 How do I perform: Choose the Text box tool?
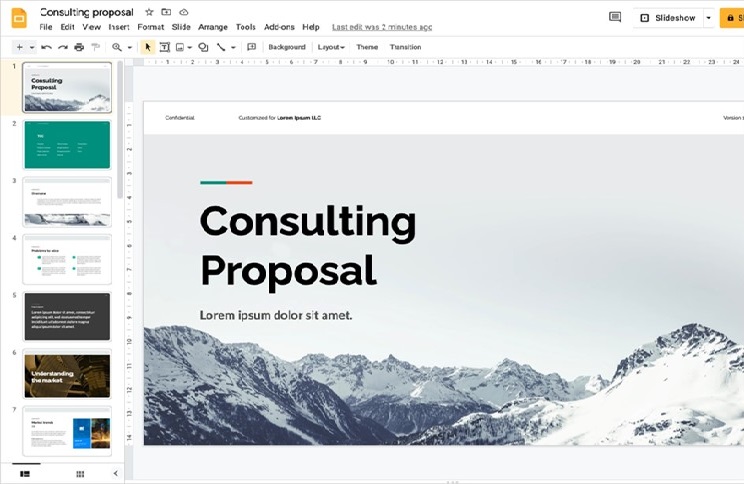click(165, 47)
